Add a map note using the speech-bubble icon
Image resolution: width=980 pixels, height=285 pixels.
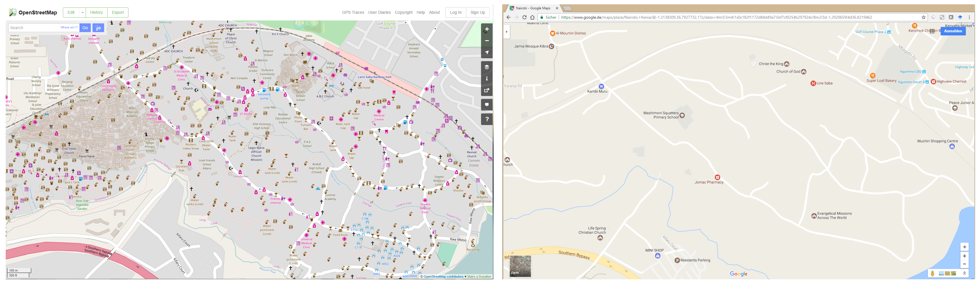(x=487, y=104)
